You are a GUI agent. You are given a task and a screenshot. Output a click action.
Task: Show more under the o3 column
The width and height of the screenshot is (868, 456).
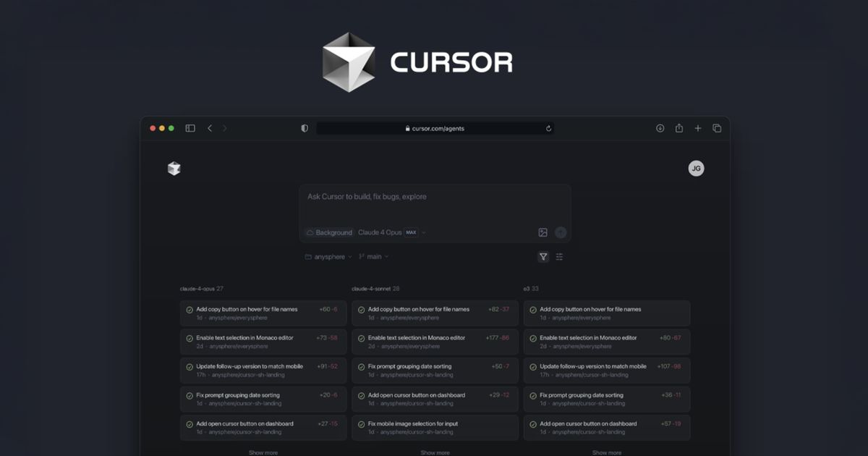607,452
